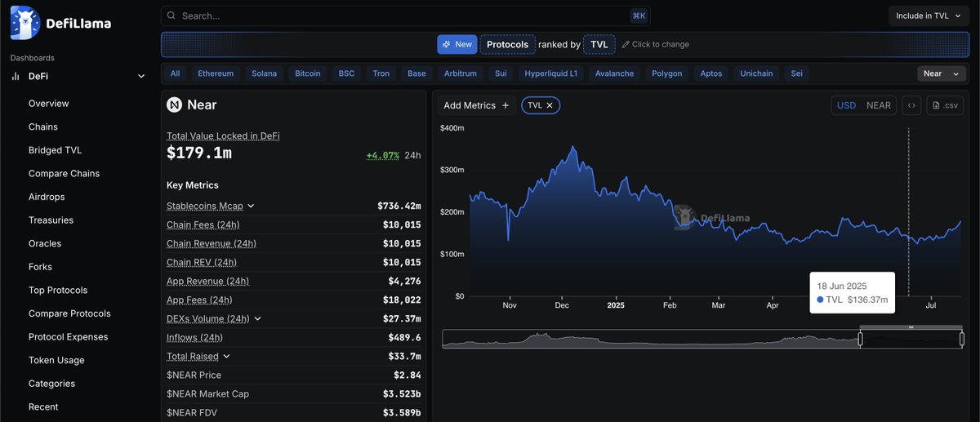Switch chart denomination to NEAR
The width and height of the screenshot is (980, 422).
[x=878, y=105]
